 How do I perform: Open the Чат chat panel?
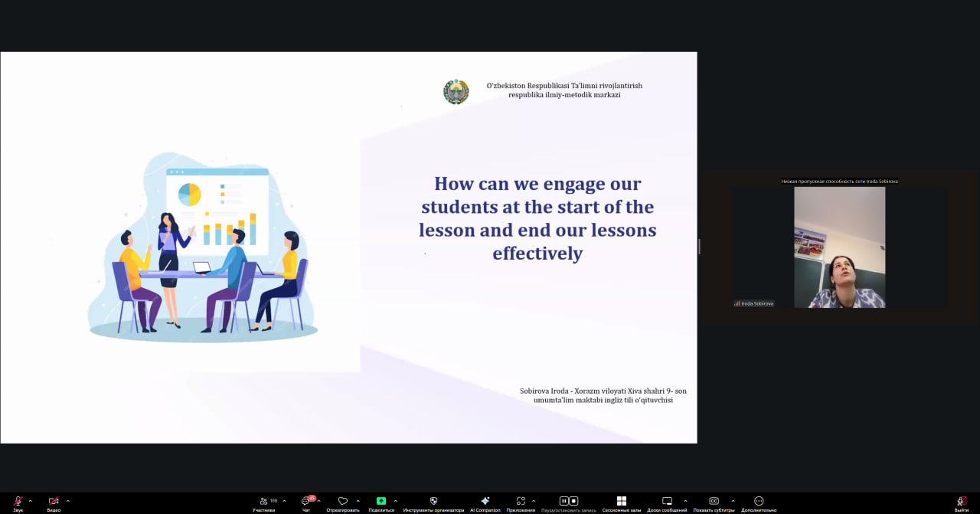(x=305, y=501)
